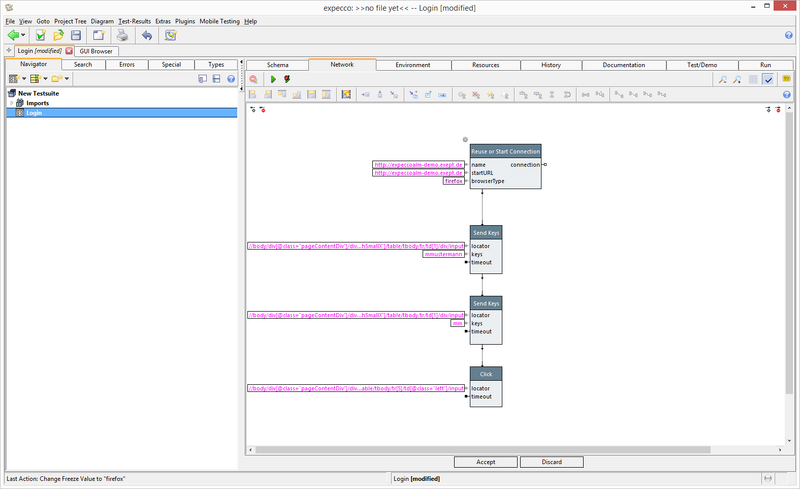
Task: Click the debug run icon beside play
Action: pyautogui.click(x=288, y=79)
